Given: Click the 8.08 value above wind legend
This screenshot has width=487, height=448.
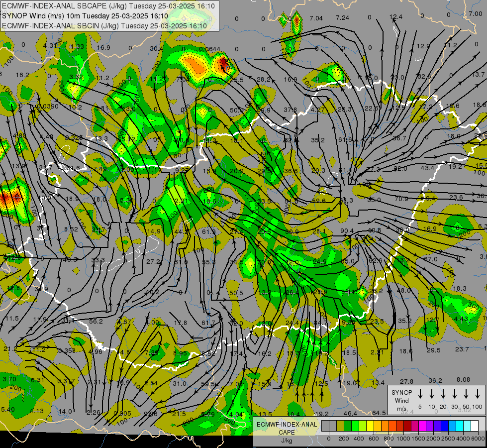Looking at the screenshot, I should (464, 380).
